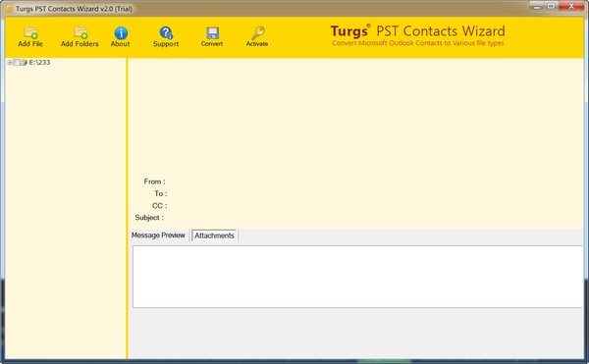Click inside the message preview text area
Viewport: 589px width, 364px height.
357,277
